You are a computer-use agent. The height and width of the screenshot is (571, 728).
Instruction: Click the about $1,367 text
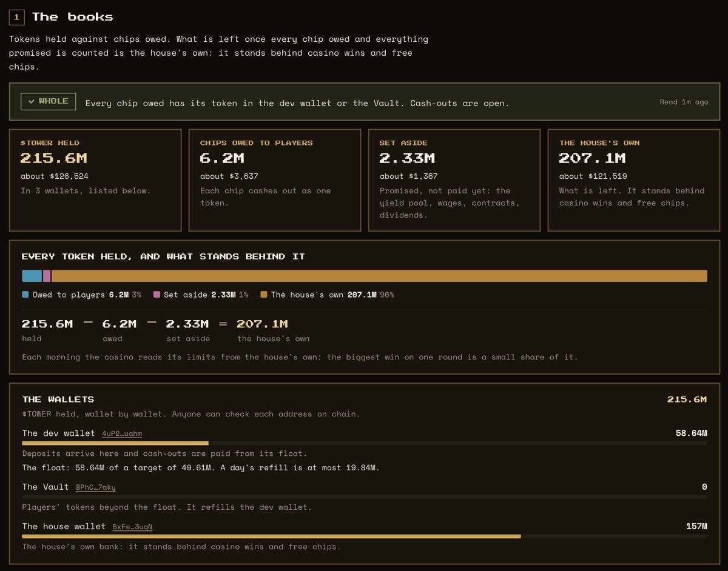click(409, 176)
